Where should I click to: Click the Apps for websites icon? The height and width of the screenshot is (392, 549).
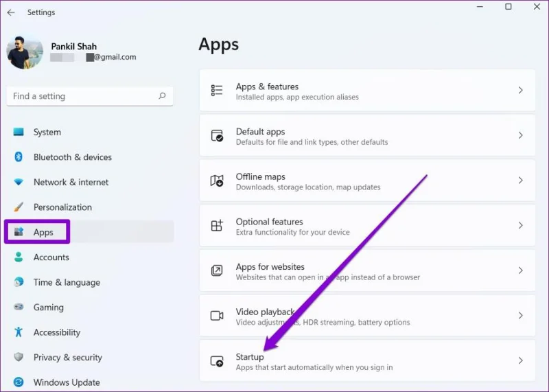point(217,270)
